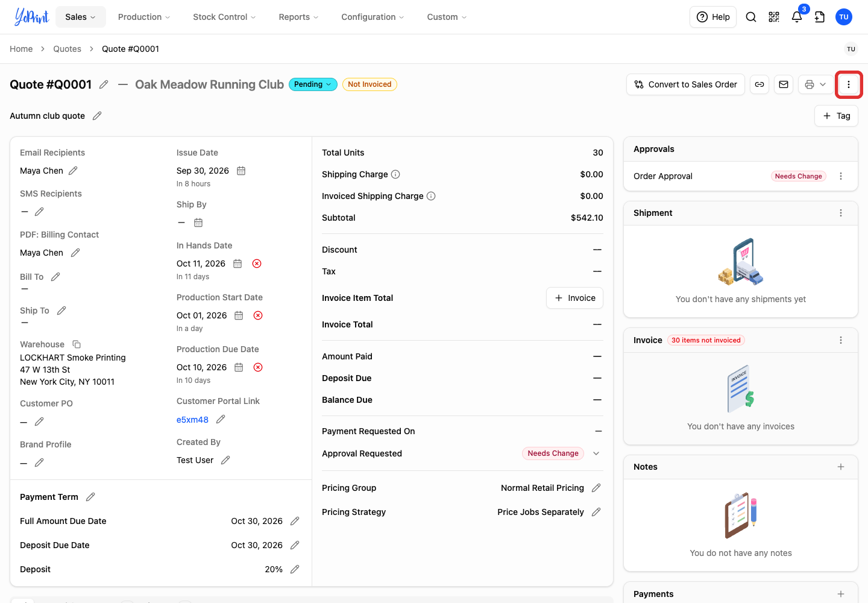
Task: Add a Tag to the quote
Action: click(837, 116)
